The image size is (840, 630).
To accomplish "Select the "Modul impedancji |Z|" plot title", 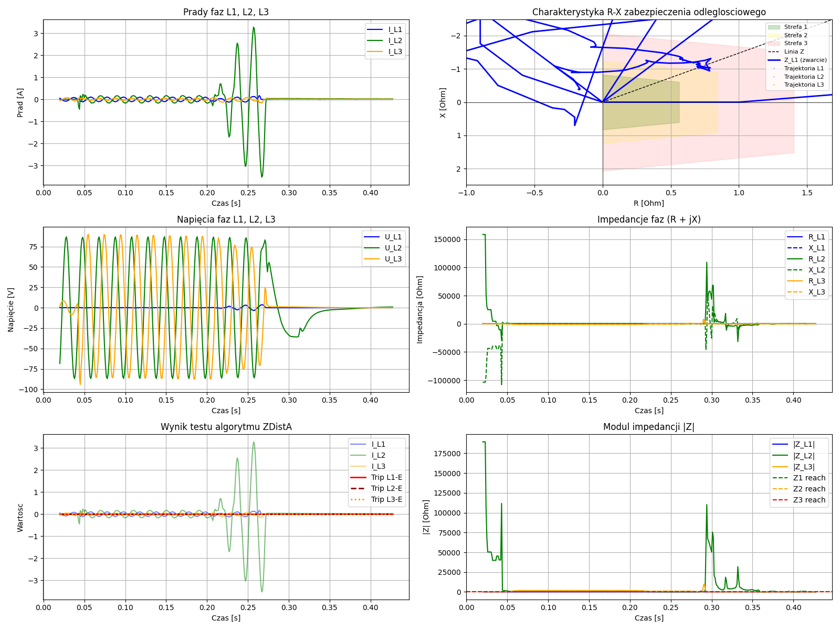I will click(649, 427).
